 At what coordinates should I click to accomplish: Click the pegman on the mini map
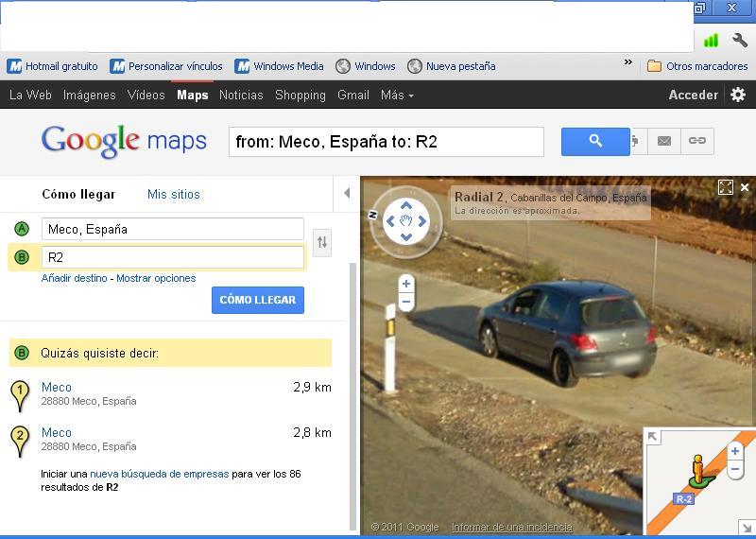tap(698, 469)
